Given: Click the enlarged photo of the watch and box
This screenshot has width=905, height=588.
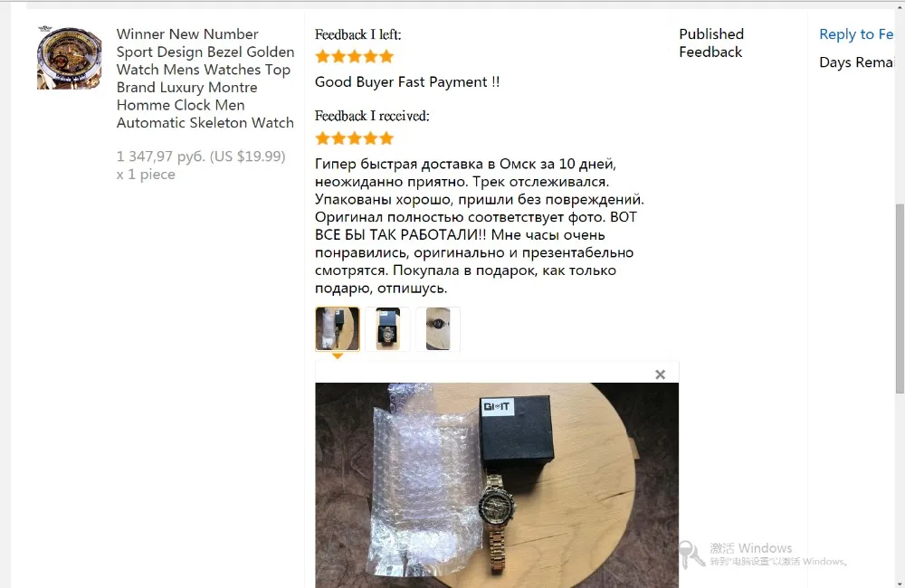Looking at the screenshot, I should 496,485.
